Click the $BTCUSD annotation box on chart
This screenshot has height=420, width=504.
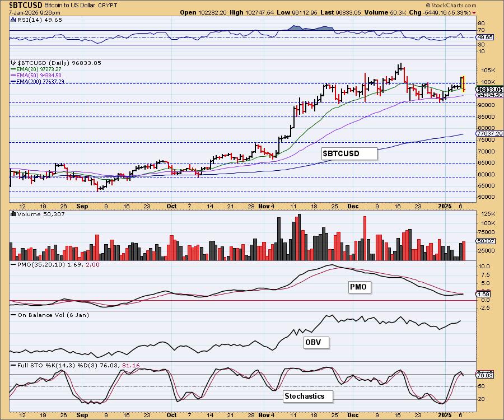coord(349,153)
